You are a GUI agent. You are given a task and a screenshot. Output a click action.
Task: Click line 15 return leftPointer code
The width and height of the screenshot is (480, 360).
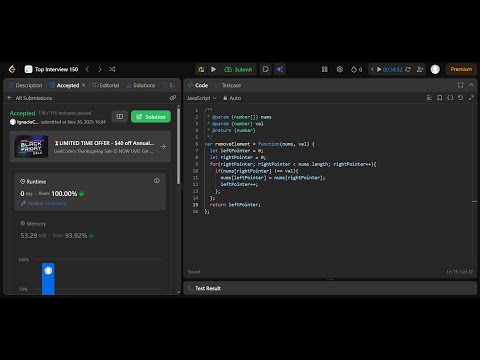(235, 205)
